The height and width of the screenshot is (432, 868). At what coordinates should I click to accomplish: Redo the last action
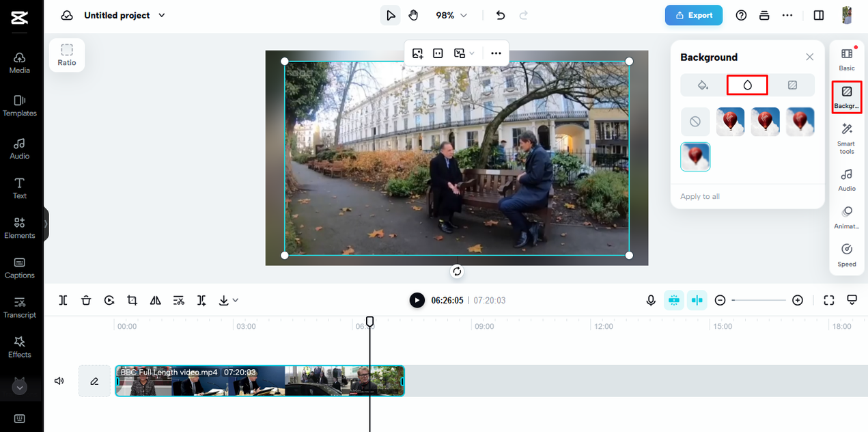[x=524, y=15]
